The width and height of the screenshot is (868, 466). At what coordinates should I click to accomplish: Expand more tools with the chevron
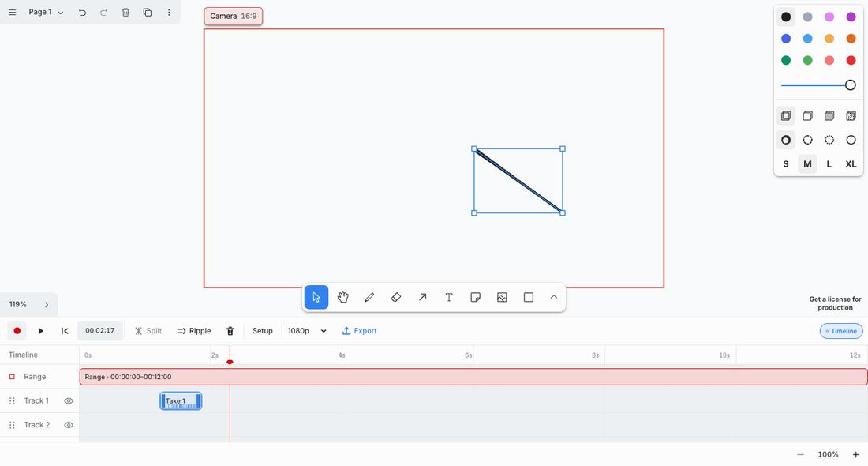pyautogui.click(x=554, y=298)
